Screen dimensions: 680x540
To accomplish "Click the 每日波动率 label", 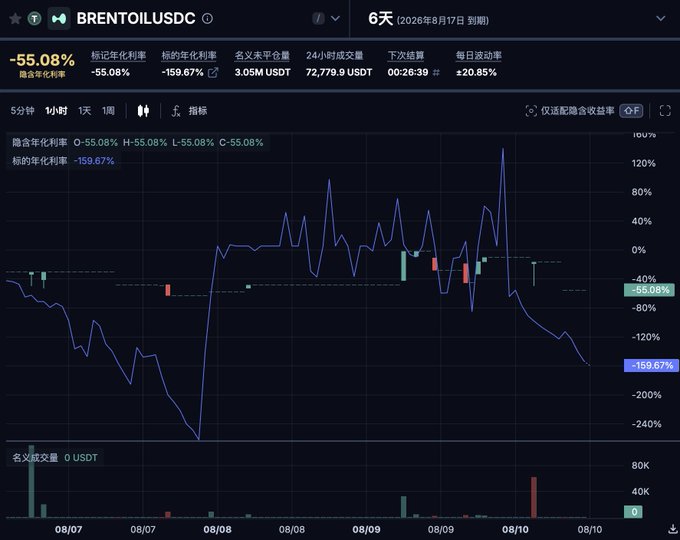I will pos(478,56).
